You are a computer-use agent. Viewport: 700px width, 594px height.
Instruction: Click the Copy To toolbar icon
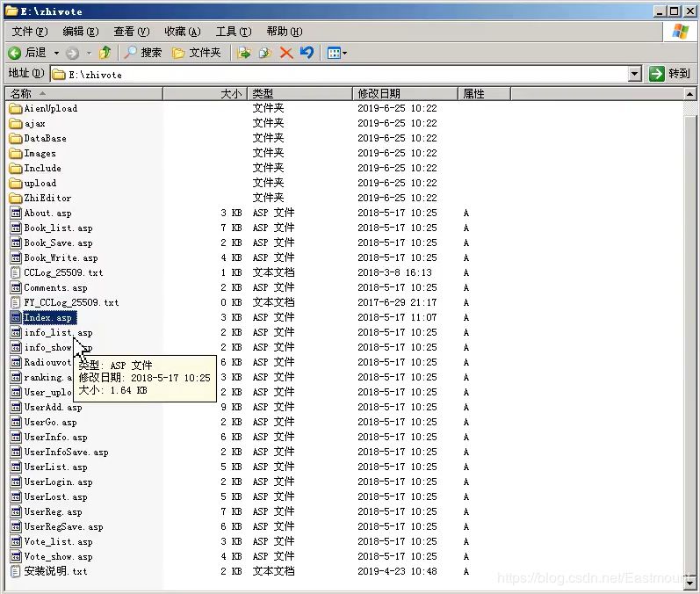point(264,53)
